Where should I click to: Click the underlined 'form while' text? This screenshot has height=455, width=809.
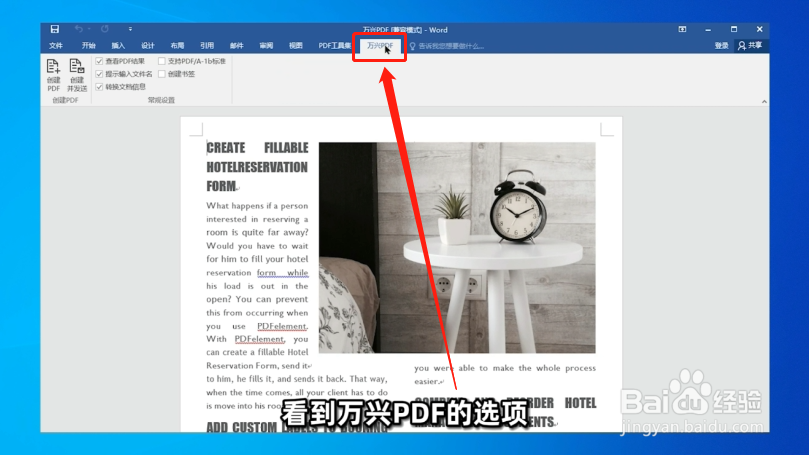[x=282, y=272]
